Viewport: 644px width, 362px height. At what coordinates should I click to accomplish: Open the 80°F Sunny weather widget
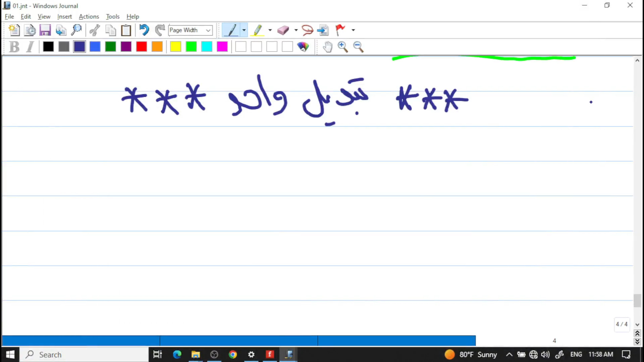[471, 354]
